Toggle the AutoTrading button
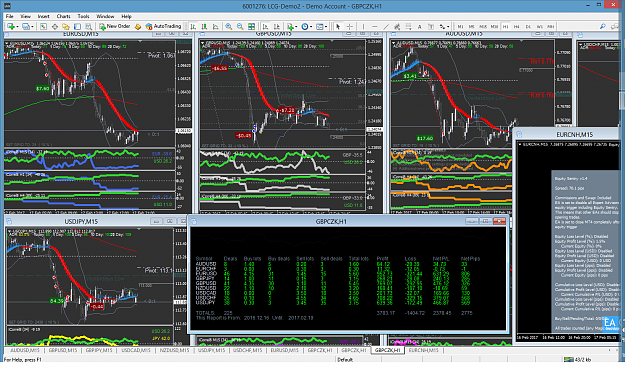Image resolution: width=625 pixels, height=367 pixels. (x=163, y=26)
